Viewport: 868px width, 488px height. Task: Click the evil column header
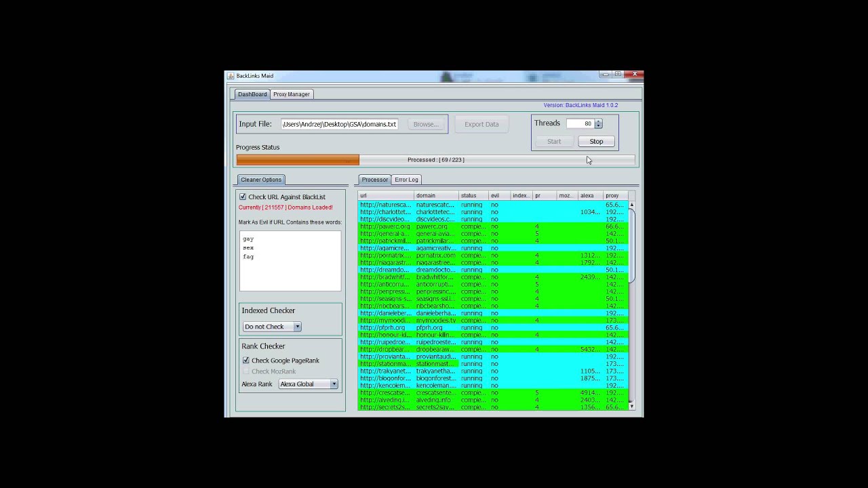tap(500, 196)
